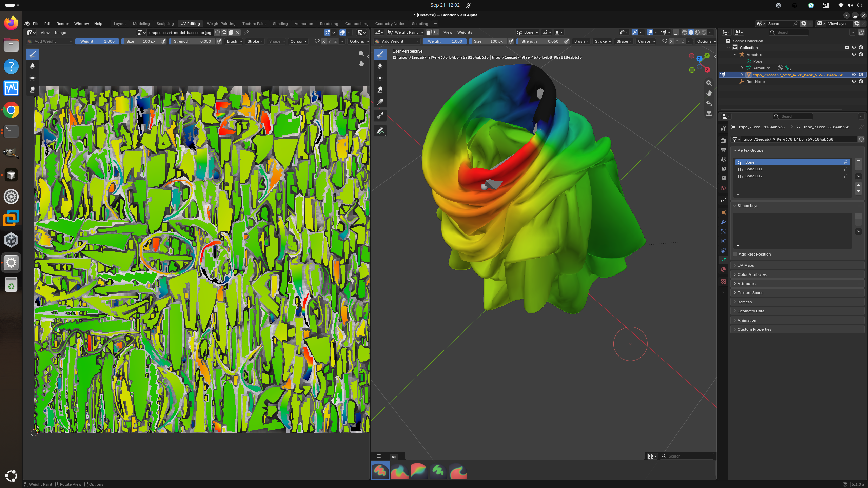Select the Average brush in 3D viewport toolbar
Image resolution: width=868 pixels, height=488 pixels.
[380, 78]
